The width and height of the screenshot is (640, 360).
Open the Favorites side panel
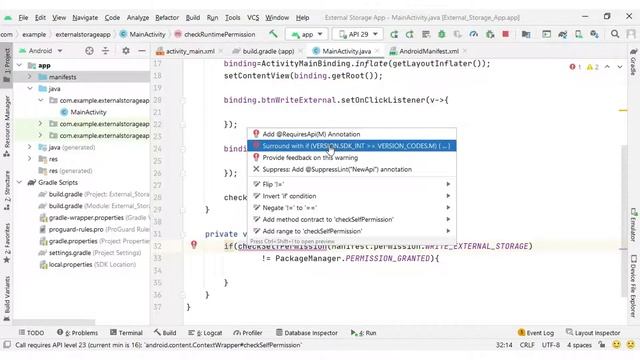tap(7, 243)
